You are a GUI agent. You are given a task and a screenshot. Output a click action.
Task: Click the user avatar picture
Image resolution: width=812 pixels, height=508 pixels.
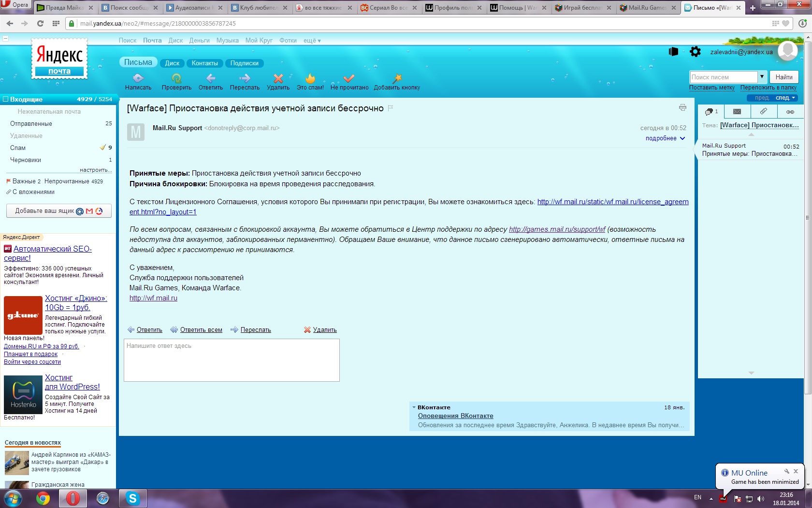pyautogui.click(x=787, y=51)
